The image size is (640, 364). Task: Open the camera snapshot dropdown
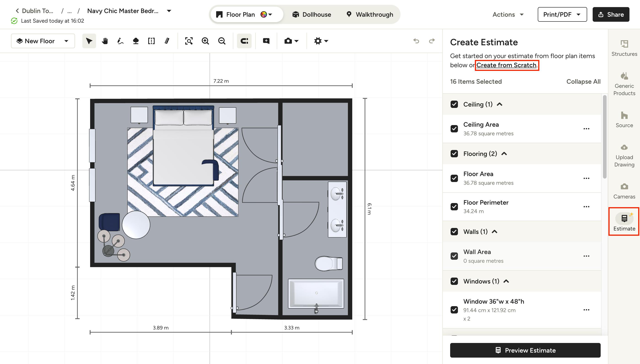point(291,41)
